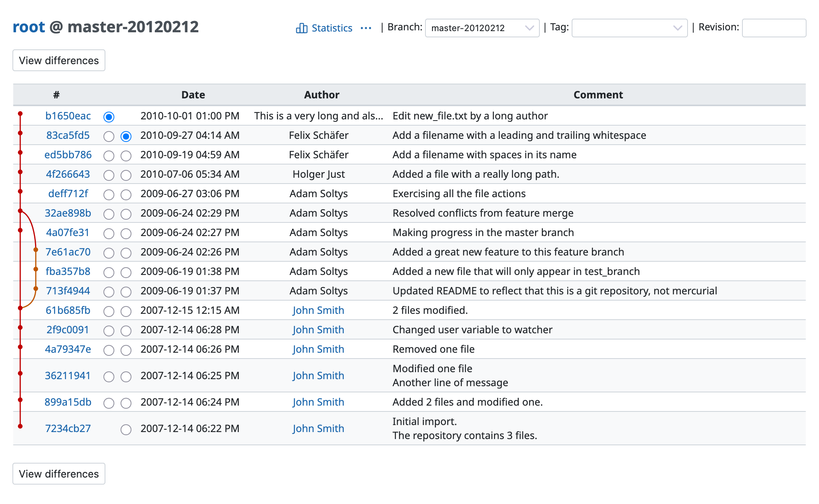This screenshot has width=819, height=504.
Task: Select first radio button for ed5bb786
Action: (x=109, y=156)
